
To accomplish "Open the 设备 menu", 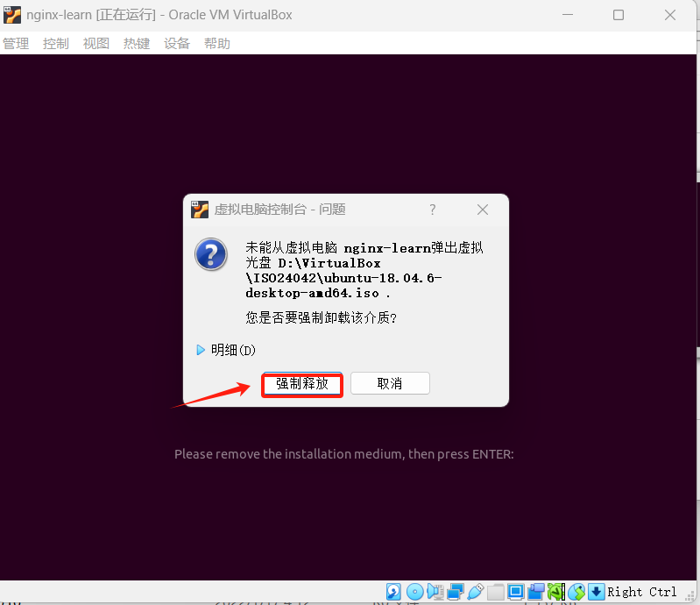I will tap(177, 43).
